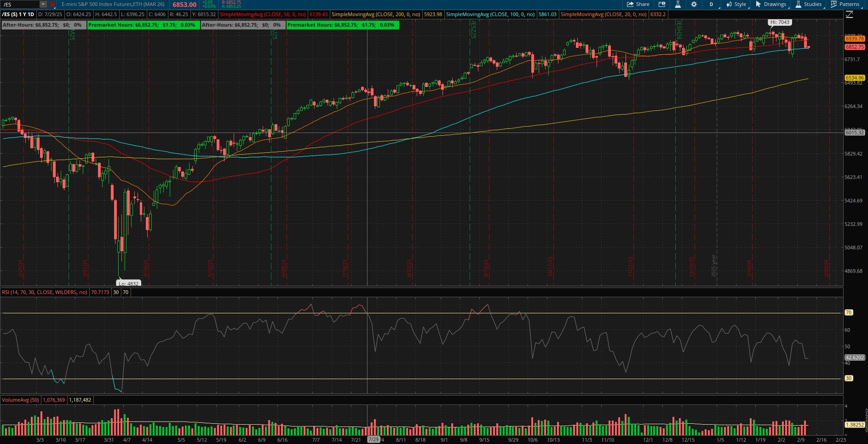Click the candlestick icon on the Style button
Screen dimensions: 868x444
(x=729, y=4)
